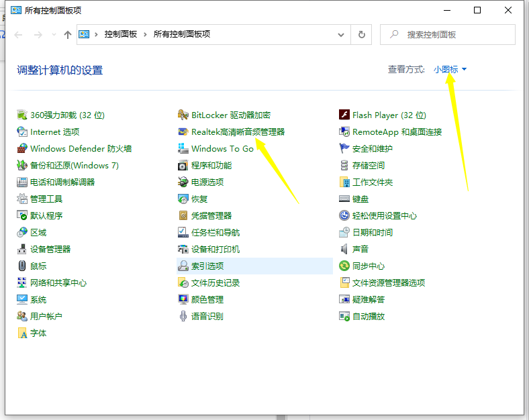Screen dimensions: 529x420
Task: Expand the address bar history dropdown chevron
Action: [x=341, y=35]
